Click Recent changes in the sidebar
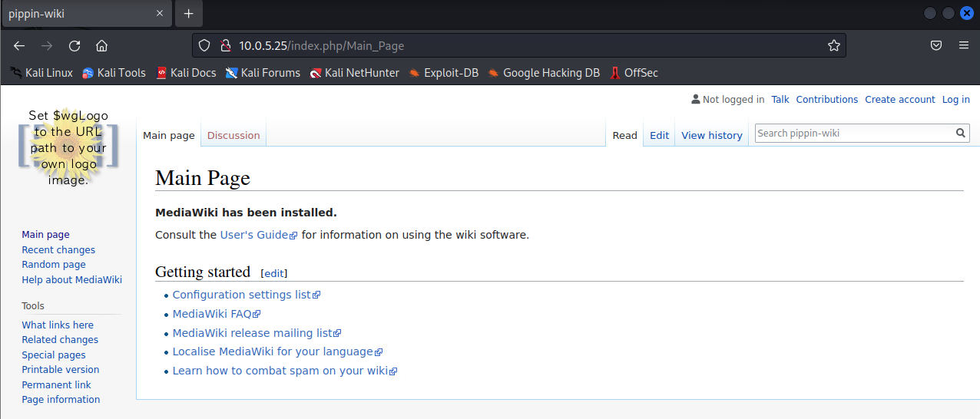The image size is (980, 419). 58,249
